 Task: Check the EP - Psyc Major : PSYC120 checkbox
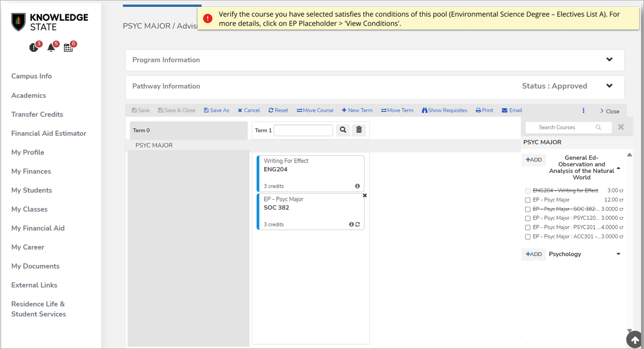click(x=528, y=218)
